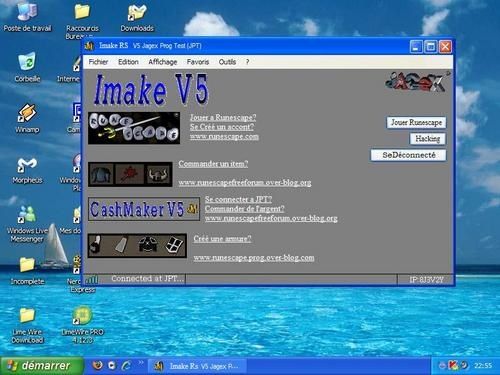
Task: Click the Connected at JPT status text
Action: tap(148, 279)
